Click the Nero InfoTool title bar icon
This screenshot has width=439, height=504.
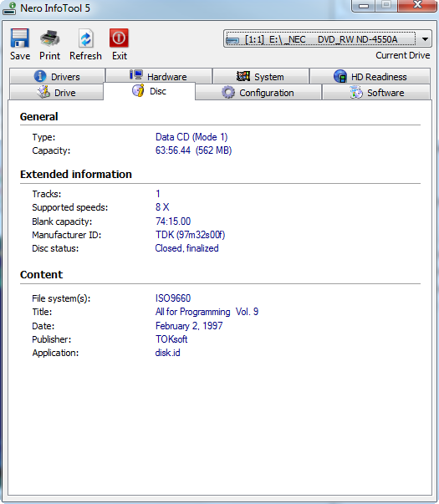pos(9,8)
